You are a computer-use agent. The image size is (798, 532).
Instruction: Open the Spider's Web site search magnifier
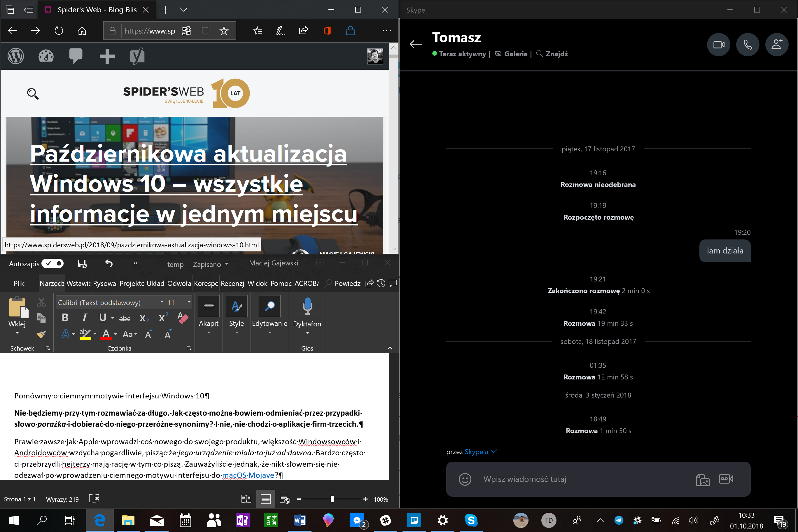[33, 94]
